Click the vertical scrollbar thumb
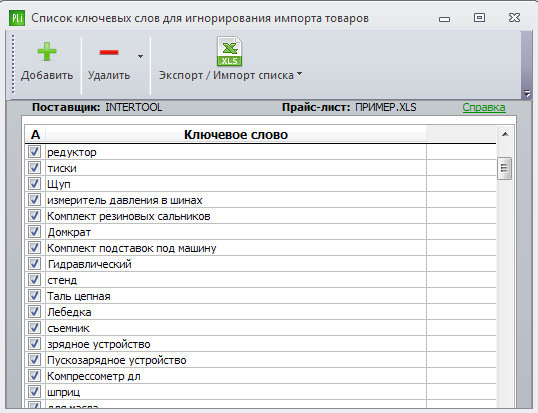The width and height of the screenshot is (538, 413). pyautogui.click(x=504, y=168)
